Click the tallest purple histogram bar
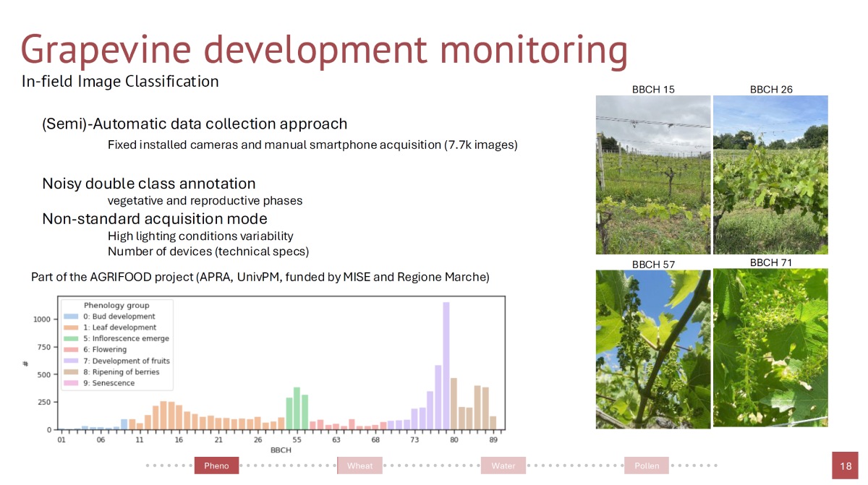This screenshot has height=485, width=868. pyautogui.click(x=446, y=366)
